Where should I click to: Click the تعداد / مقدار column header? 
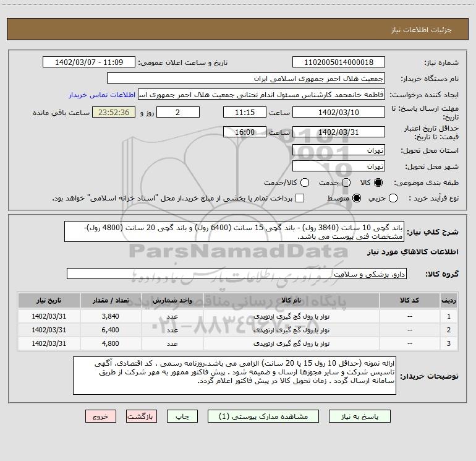(x=111, y=300)
